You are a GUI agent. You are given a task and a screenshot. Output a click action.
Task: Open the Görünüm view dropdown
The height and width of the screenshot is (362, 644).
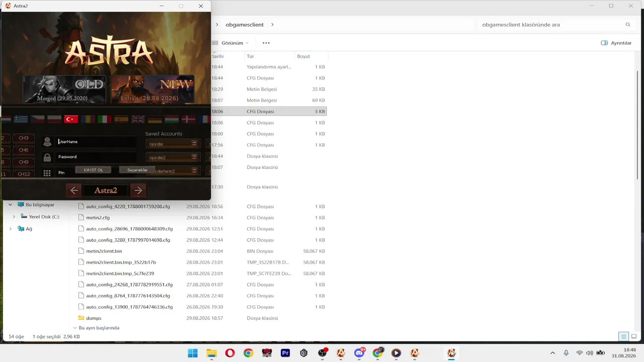(x=230, y=43)
